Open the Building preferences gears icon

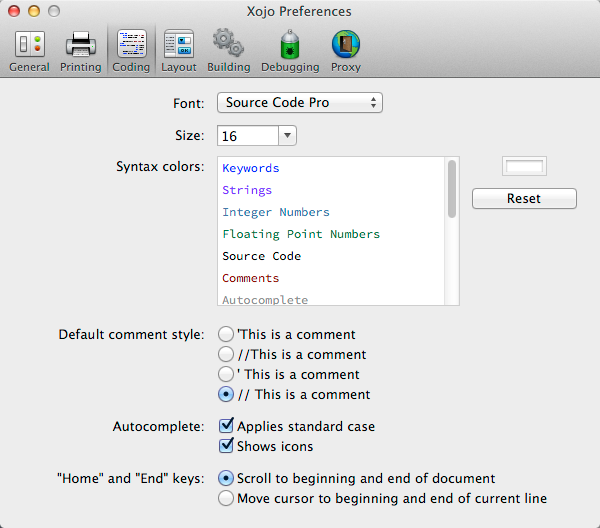[x=228, y=43]
